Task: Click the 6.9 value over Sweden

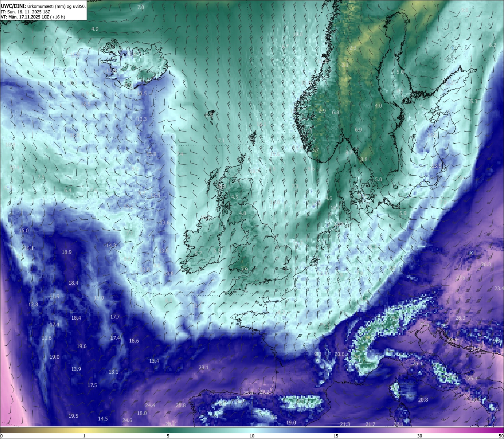Action: tap(358, 130)
